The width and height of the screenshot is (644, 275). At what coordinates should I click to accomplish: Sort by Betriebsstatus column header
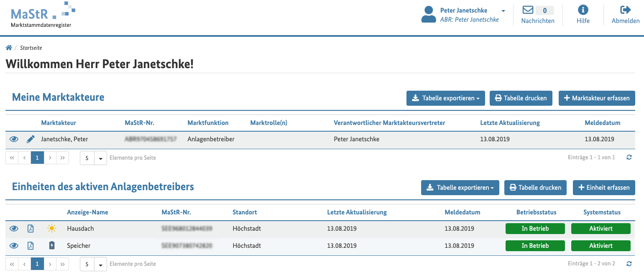click(537, 212)
